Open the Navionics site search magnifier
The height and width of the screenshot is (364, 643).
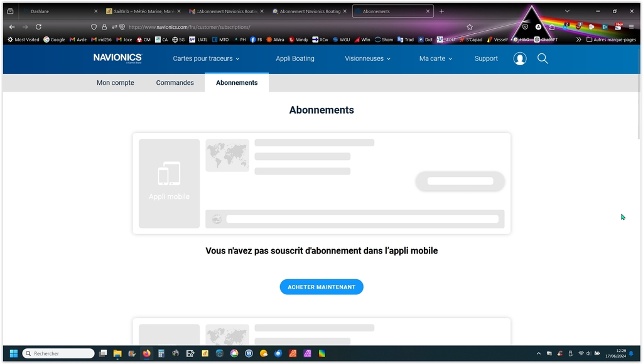click(x=543, y=58)
